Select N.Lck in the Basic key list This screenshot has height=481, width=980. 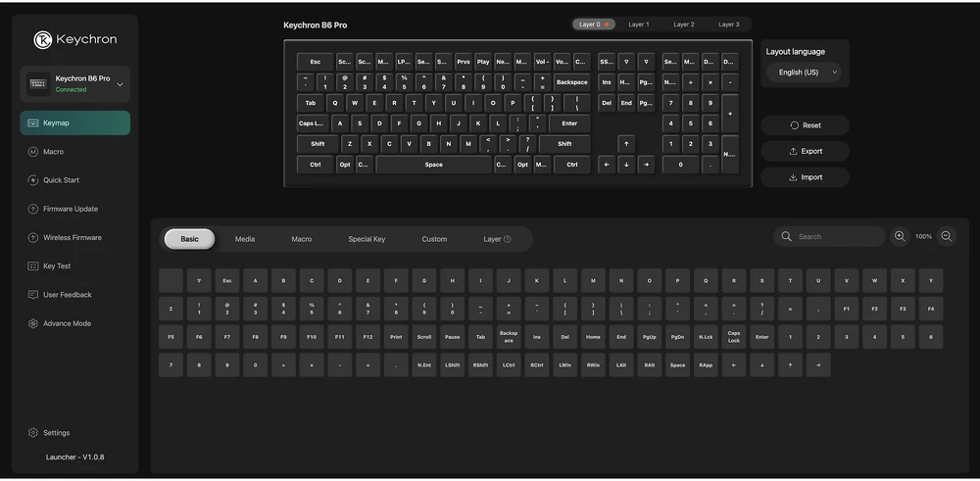pos(706,337)
